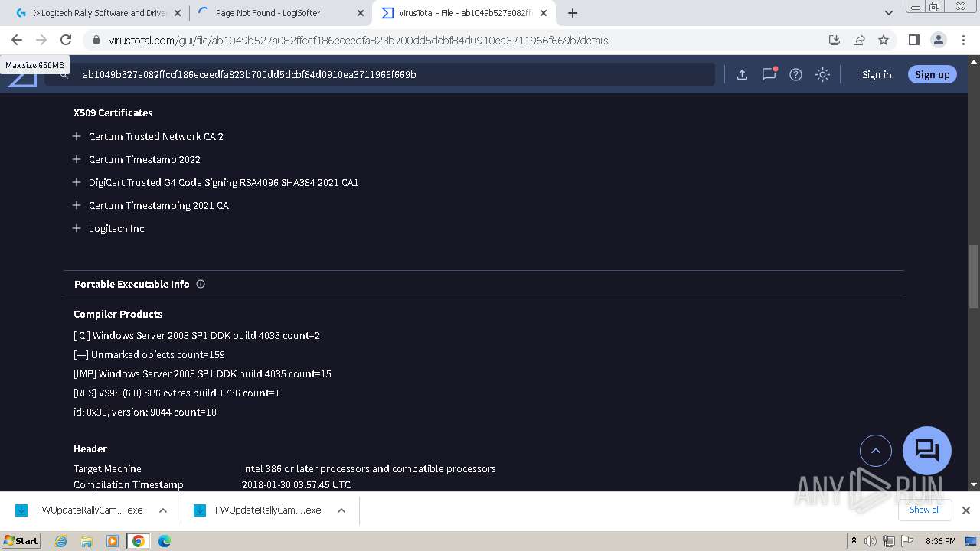Image resolution: width=980 pixels, height=551 pixels.
Task: Open the Chrome profile icon
Action: (938, 41)
